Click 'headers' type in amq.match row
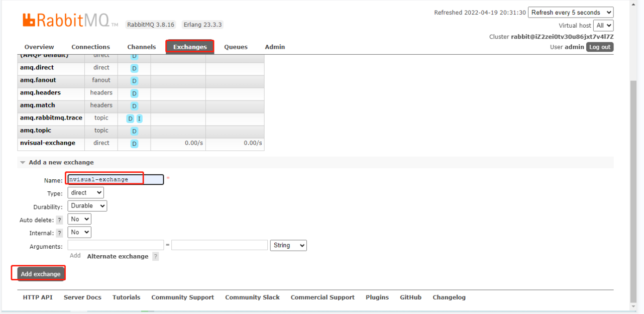 tap(101, 105)
